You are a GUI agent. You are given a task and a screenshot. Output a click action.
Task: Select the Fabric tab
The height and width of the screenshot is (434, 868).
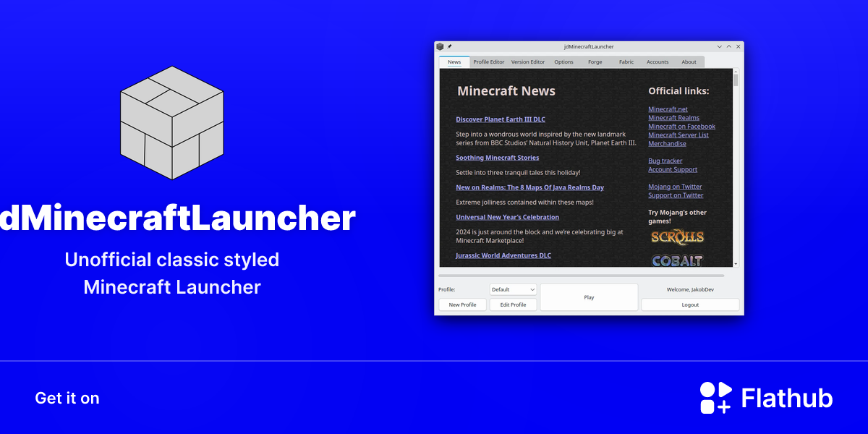click(626, 62)
